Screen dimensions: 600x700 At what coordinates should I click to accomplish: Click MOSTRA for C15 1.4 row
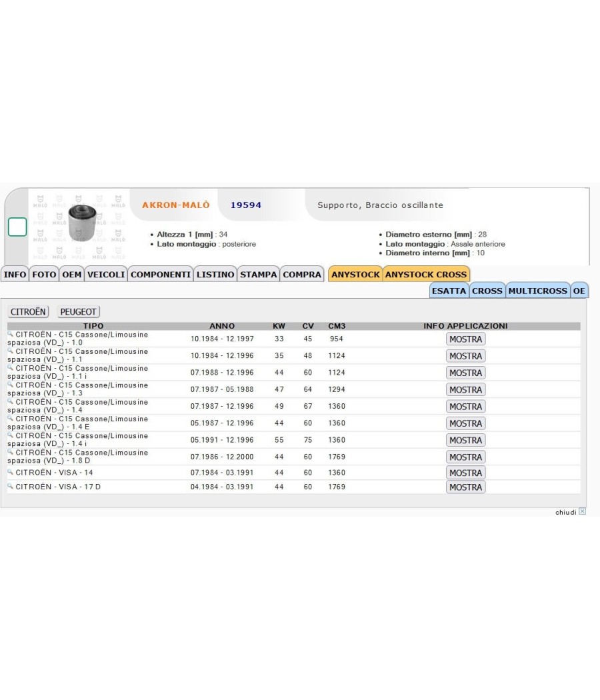point(465,406)
